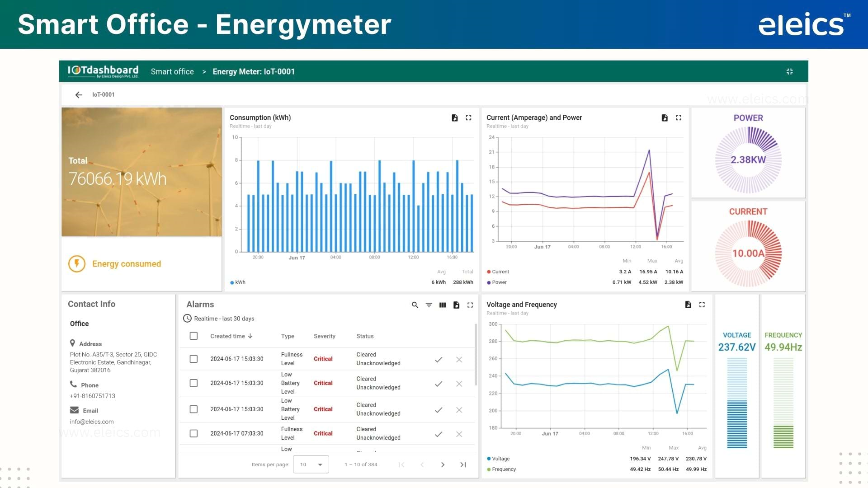The width and height of the screenshot is (868, 488).
Task: Open Alarms column display settings
Action: (x=443, y=305)
